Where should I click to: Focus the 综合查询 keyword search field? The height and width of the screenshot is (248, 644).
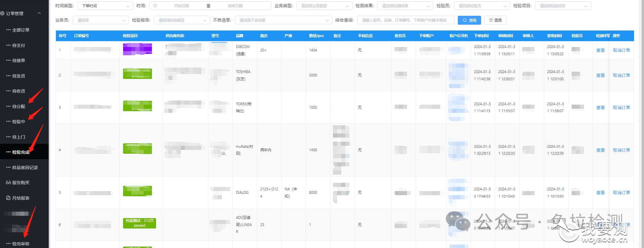[406, 20]
